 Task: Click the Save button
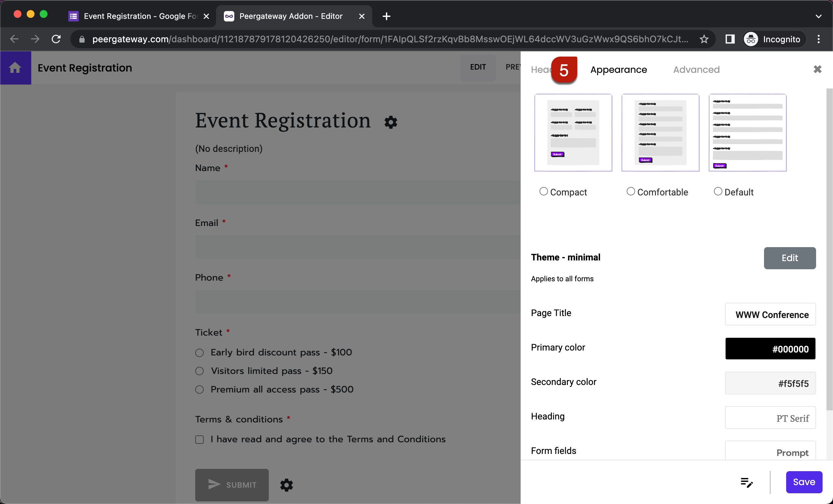pos(804,482)
